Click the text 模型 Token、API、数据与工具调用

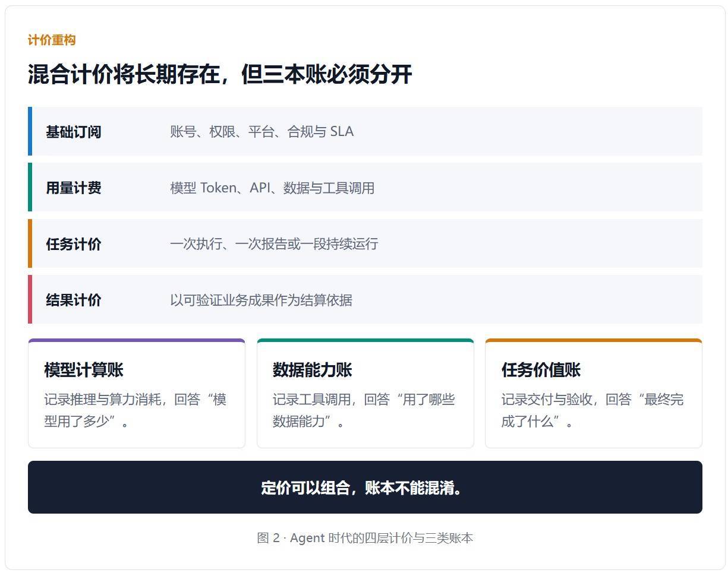(x=272, y=188)
